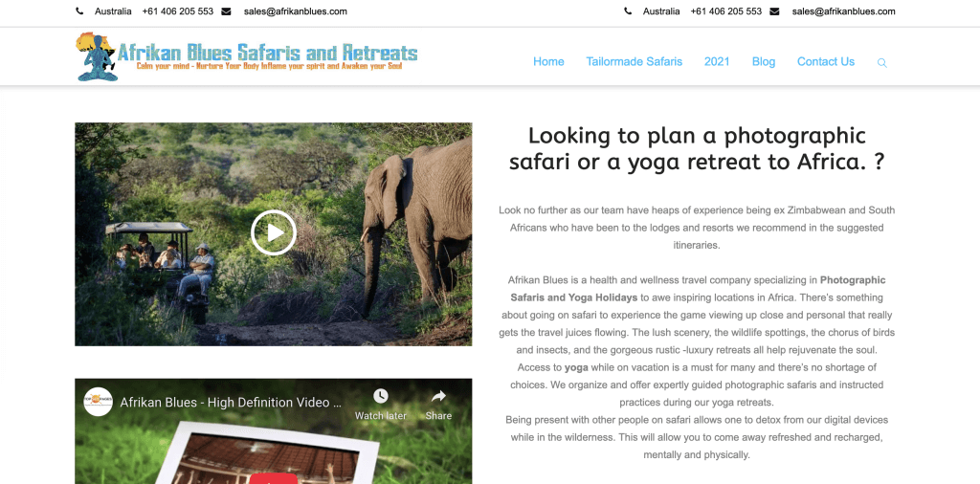Click the right envelope email icon
The image size is (980, 484).
(x=774, y=11)
